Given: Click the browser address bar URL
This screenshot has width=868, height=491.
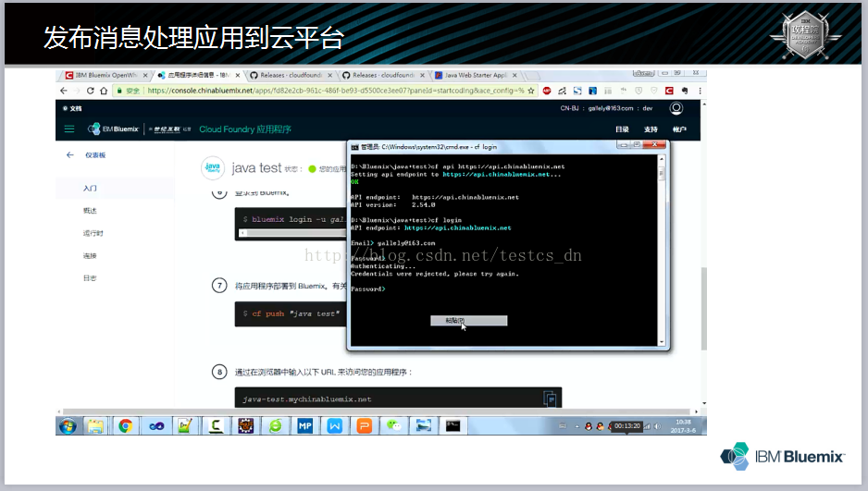Looking at the screenshot, I should [336, 91].
